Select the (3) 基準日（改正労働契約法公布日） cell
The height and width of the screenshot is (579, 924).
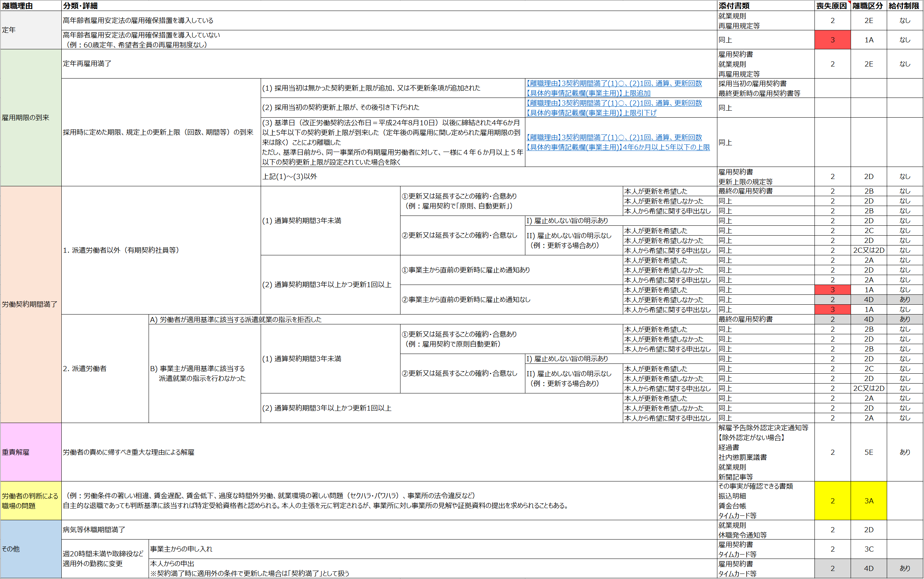(393, 142)
